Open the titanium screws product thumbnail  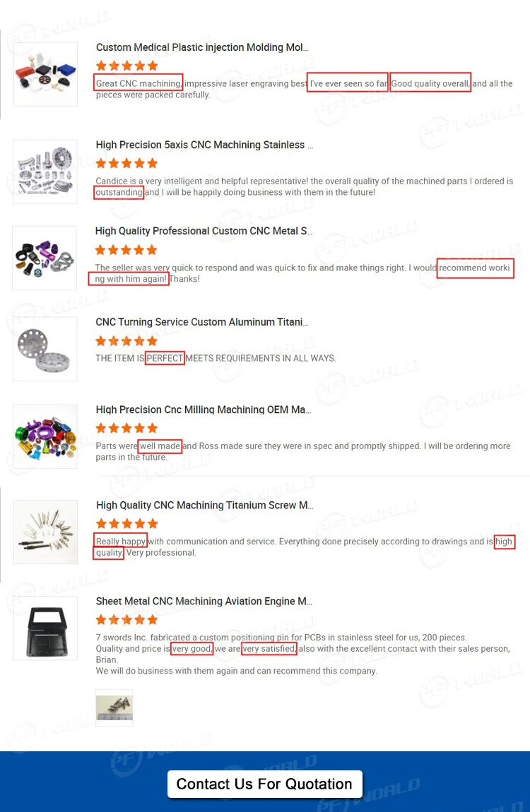[x=46, y=532]
